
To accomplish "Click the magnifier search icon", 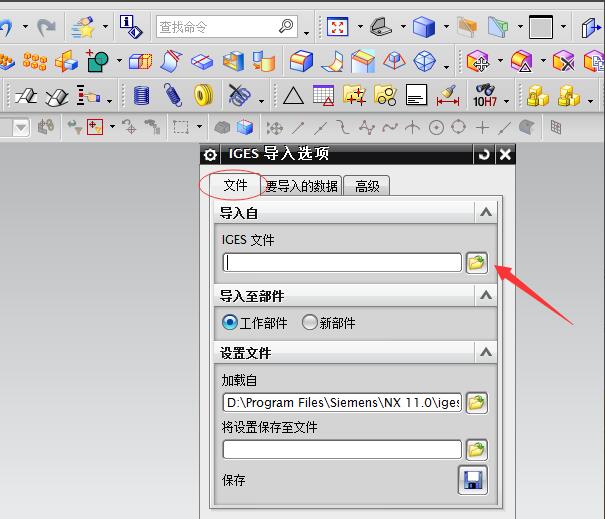I will 286,26.
